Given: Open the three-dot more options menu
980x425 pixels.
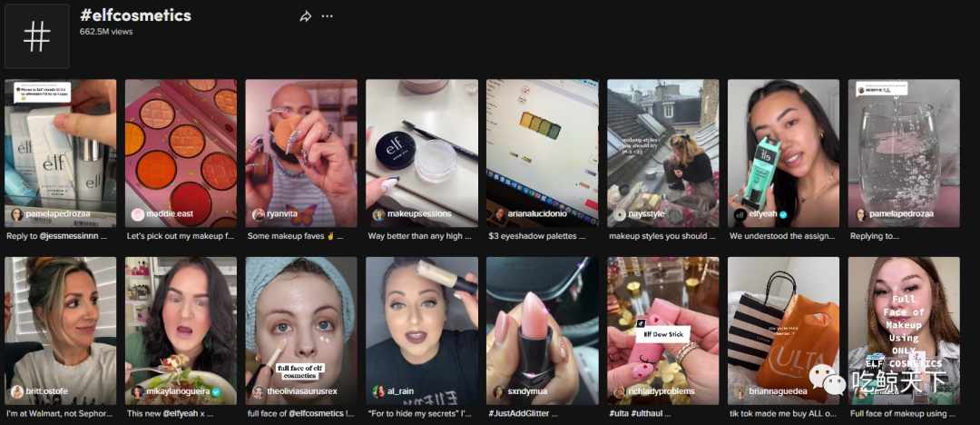Looking at the screenshot, I should tap(328, 16).
